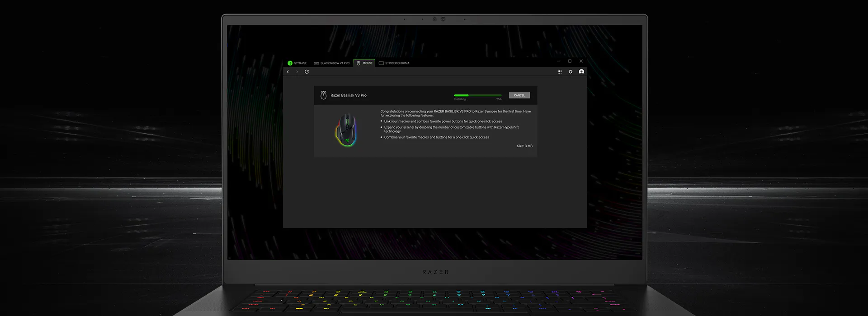Refresh the page with the reload icon
Screen dimensions: 868x316
point(307,72)
